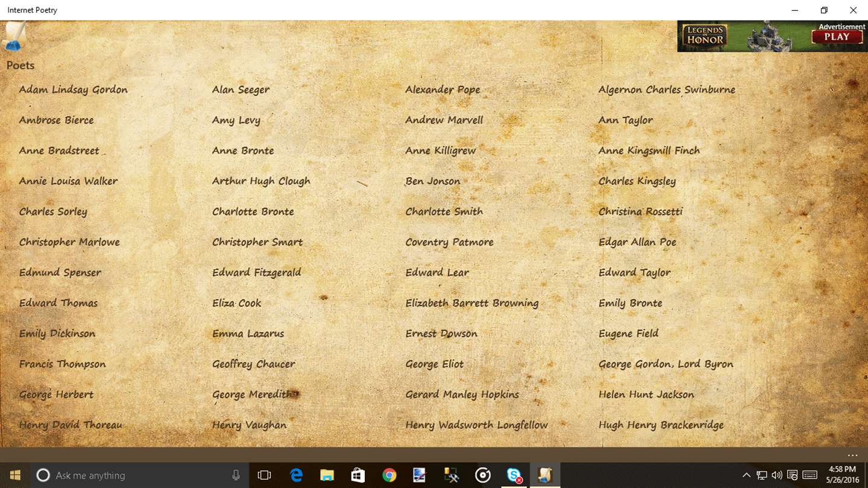Click the scroll and quill app logo
The image size is (868, 488).
click(14, 37)
